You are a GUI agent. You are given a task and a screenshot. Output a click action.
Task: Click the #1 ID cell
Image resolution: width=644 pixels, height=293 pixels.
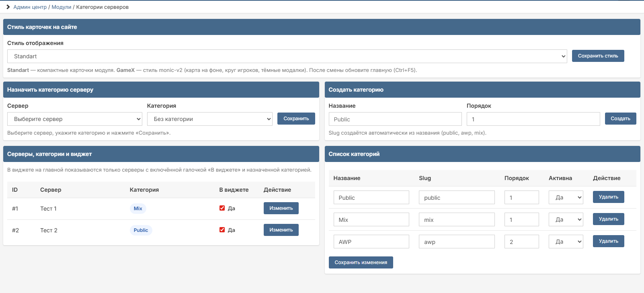pyautogui.click(x=15, y=209)
